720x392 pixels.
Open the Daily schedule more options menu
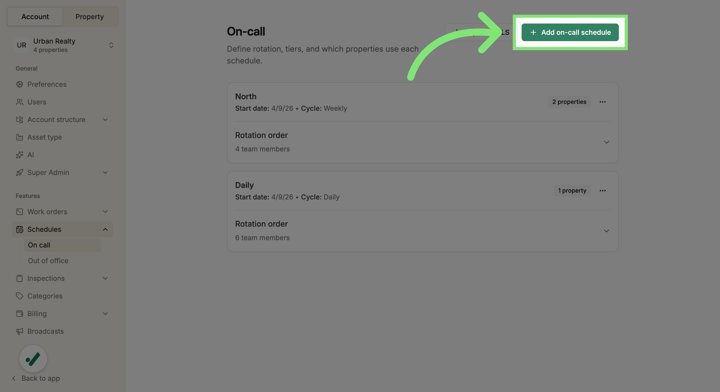(602, 190)
